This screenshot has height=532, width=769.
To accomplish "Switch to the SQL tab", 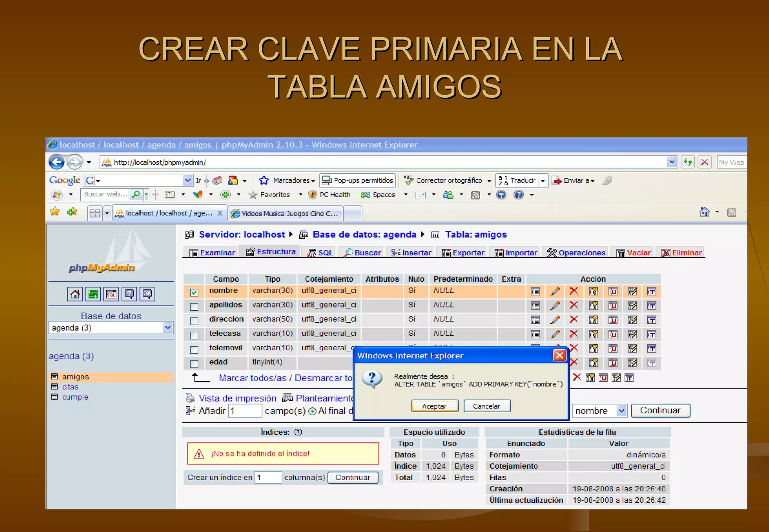I will click(x=320, y=252).
